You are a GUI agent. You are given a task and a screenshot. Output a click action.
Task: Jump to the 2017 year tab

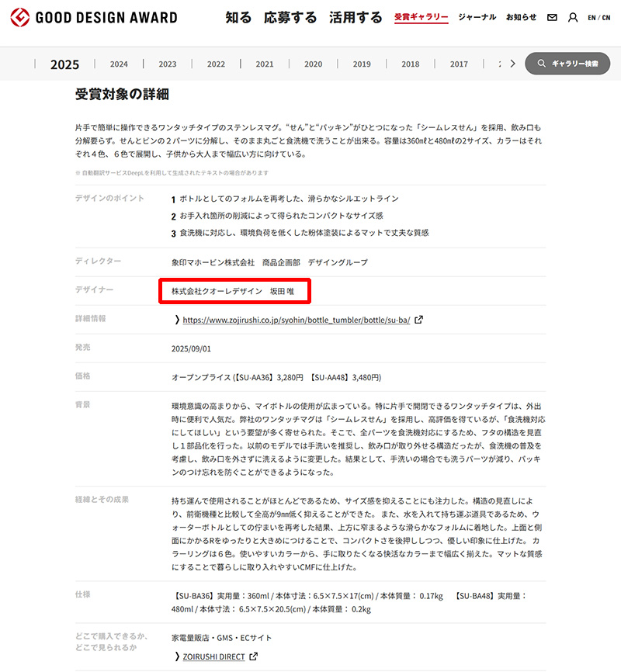(x=459, y=64)
